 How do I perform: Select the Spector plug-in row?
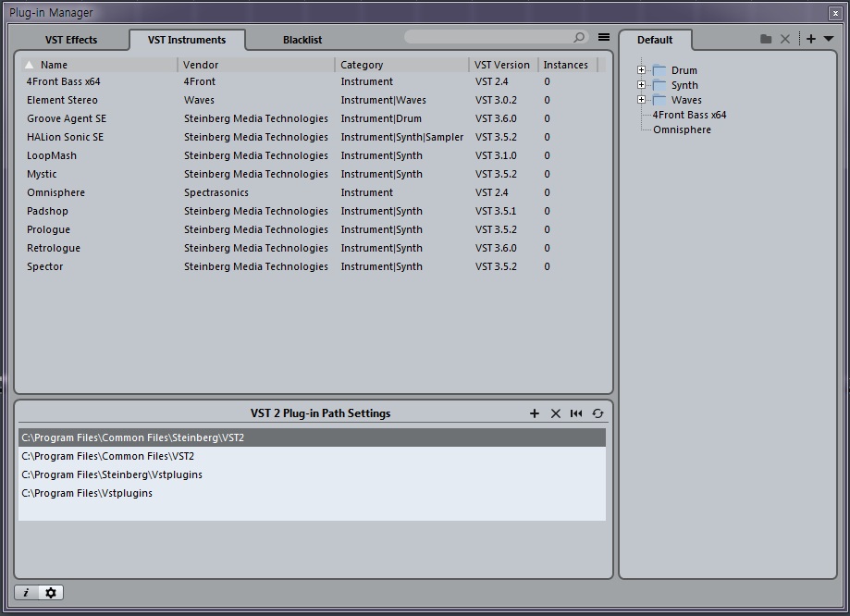[x=314, y=265]
